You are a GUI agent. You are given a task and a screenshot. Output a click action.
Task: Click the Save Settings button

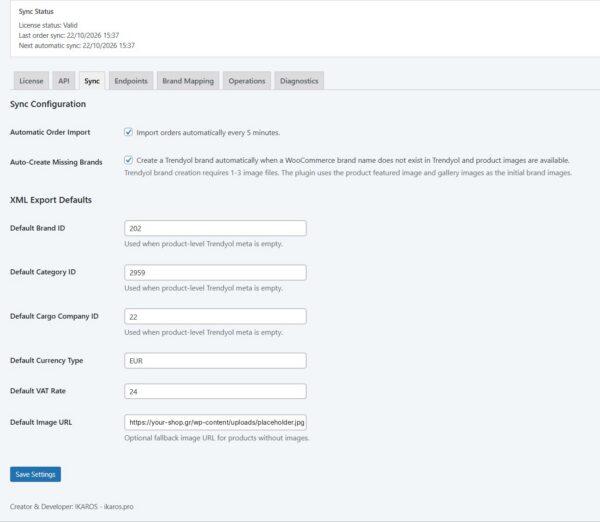[35, 474]
